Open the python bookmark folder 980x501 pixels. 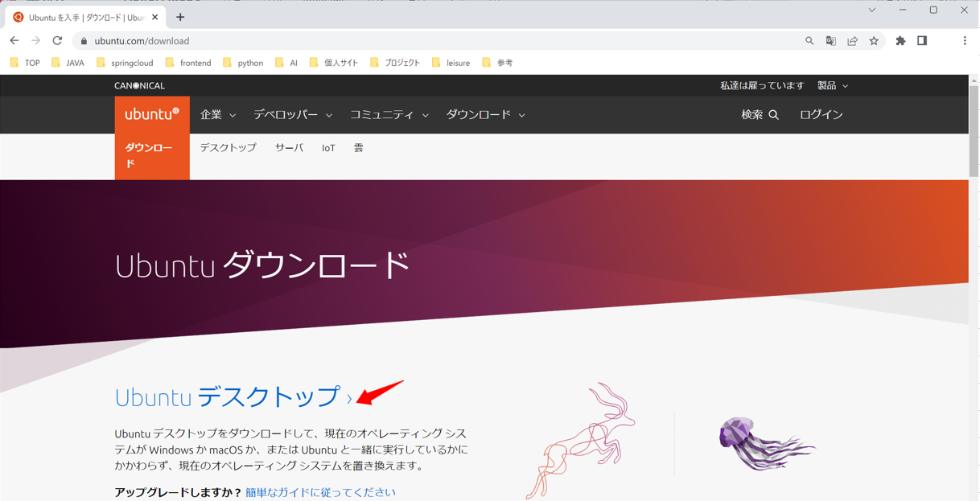[243, 63]
